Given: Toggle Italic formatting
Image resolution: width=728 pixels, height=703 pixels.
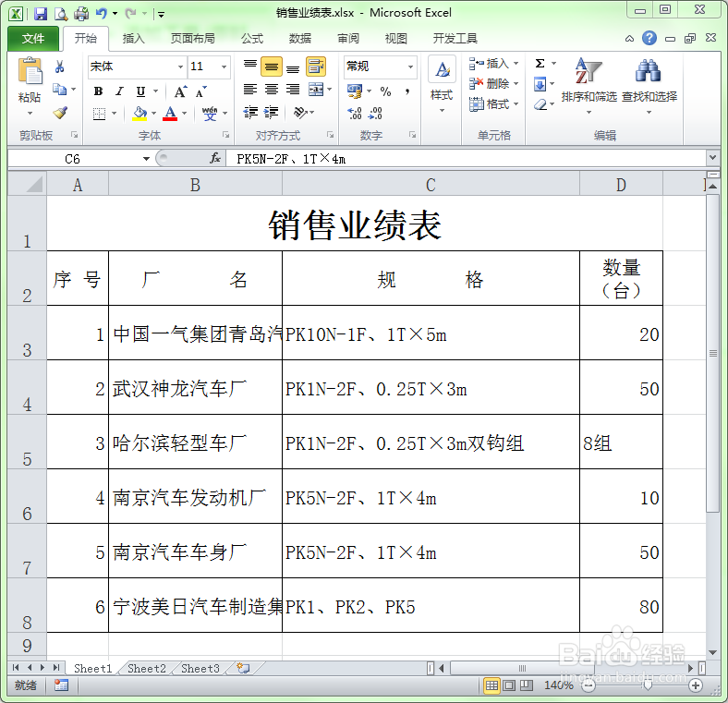Looking at the screenshot, I should [119, 91].
